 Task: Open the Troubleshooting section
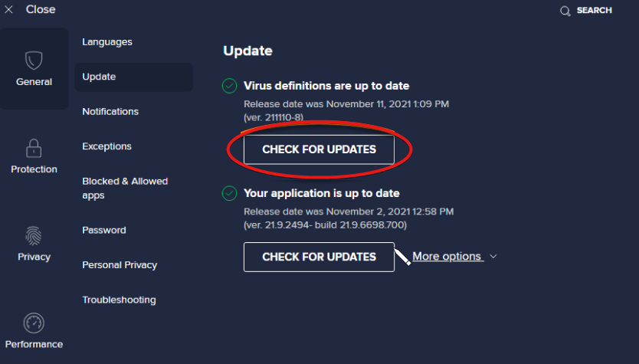coord(119,300)
